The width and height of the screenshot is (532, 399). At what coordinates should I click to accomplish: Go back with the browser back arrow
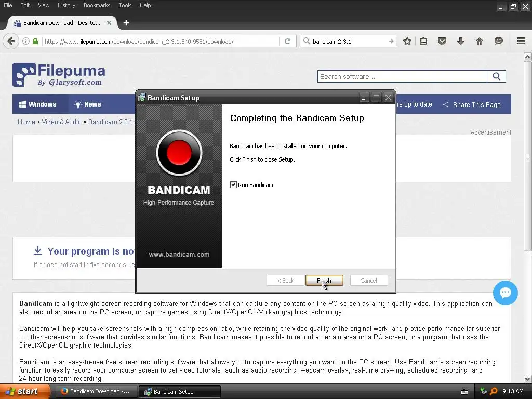[11, 42]
